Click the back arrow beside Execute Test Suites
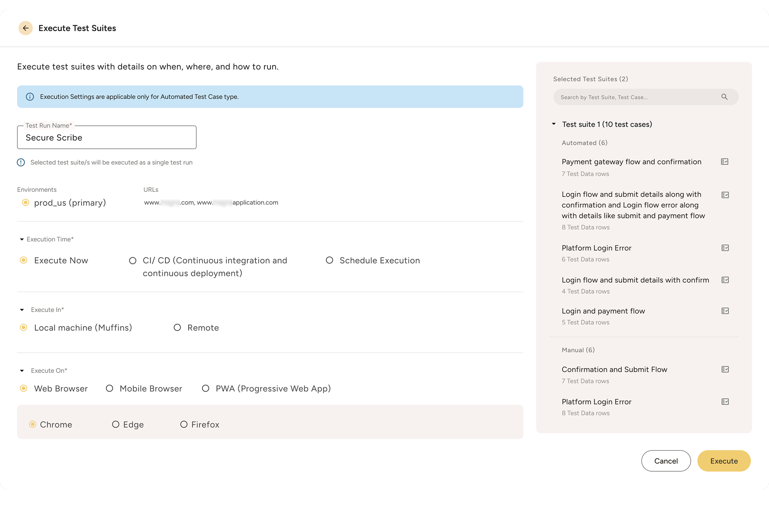Image resolution: width=769 pixels, height=532 pixels. point(25,28)
